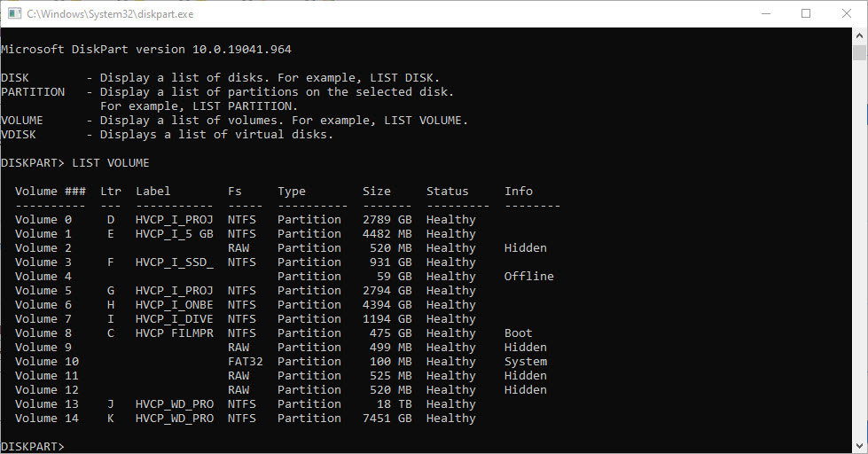The image size is (868, 454).
Task: Click the vertical scrollbar thumb
Action: click(x=859, y=52)
